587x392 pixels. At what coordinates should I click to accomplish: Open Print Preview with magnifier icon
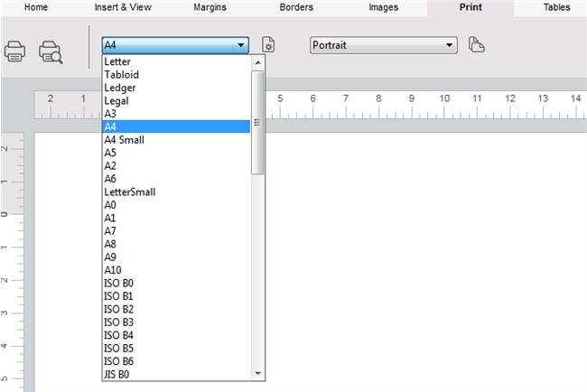pos(51,52)
